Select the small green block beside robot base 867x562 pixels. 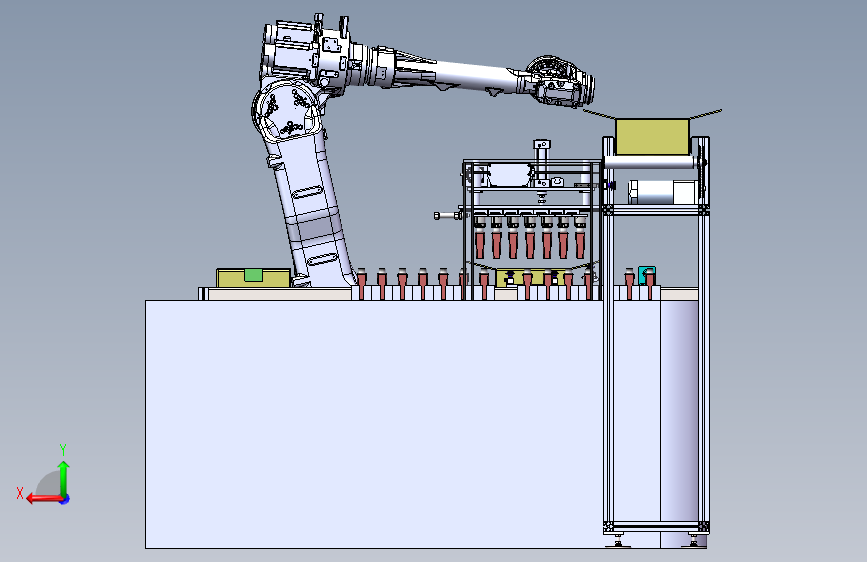253,275
